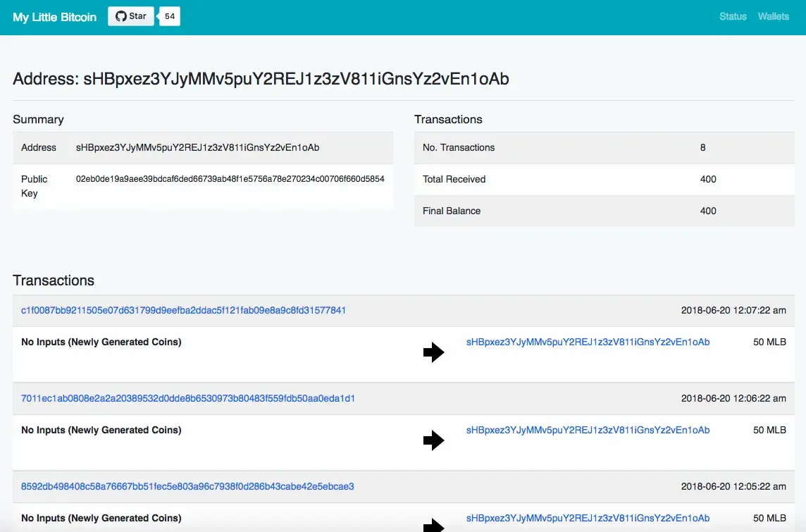The image size is (806, 532).
Task: Click output address link in 12:05:22 transaction
Action: [x=588, y=518]
